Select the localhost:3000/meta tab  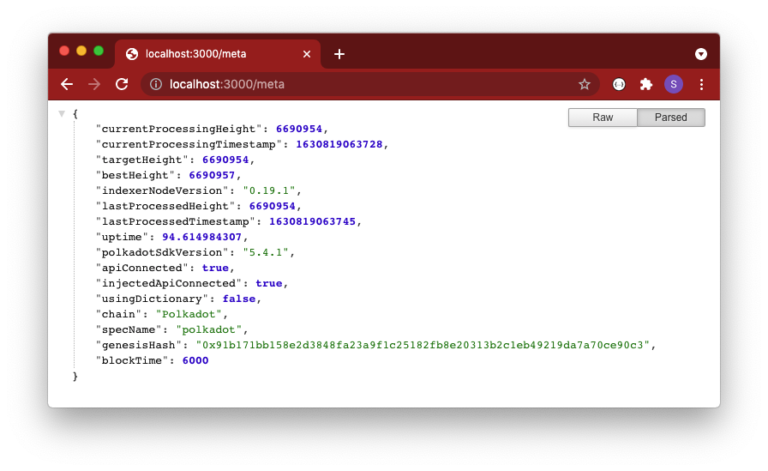218,54
